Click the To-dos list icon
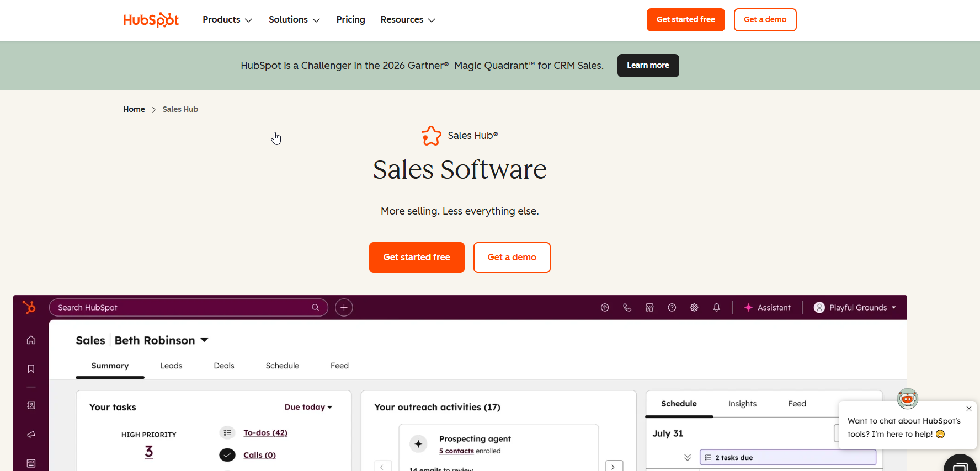This screenshot has height=471, width=980. (x=227, y=433)
